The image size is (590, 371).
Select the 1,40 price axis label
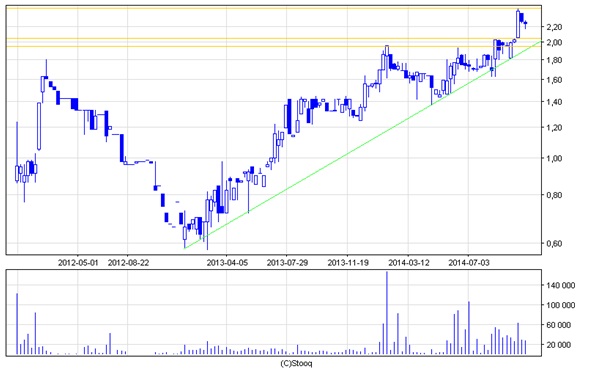click(554, 102)
